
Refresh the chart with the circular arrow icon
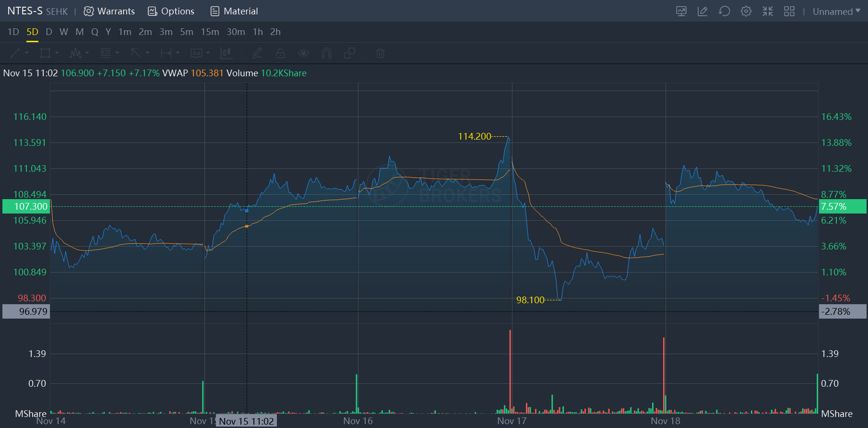click(x=725, y=11)
